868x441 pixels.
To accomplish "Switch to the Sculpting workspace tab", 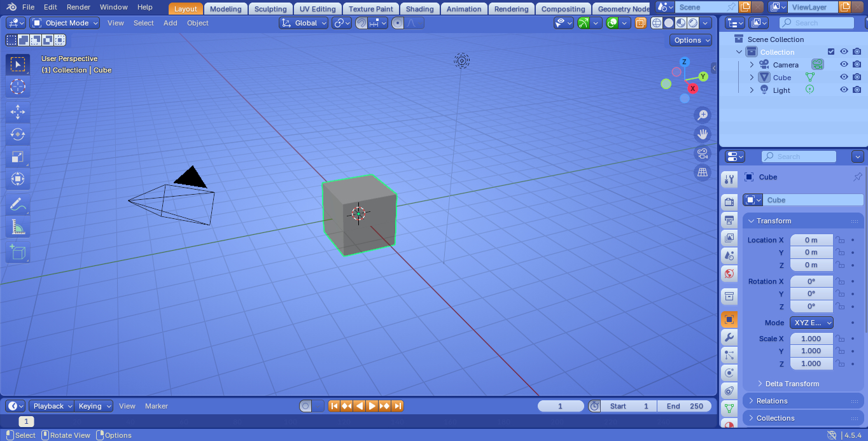I will [x=270, y=9].
